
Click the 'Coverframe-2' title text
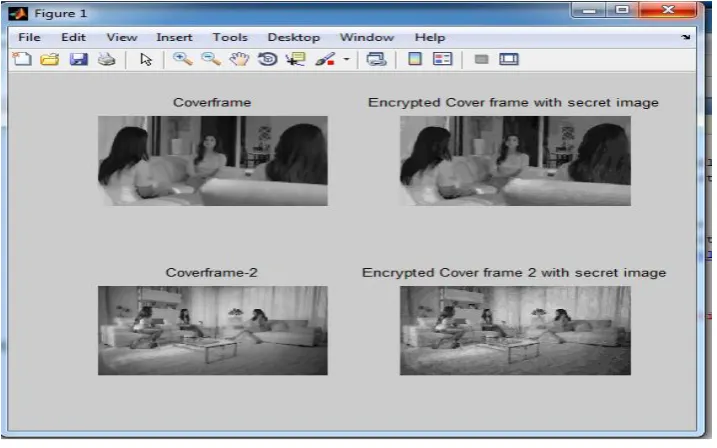tap(212, 272)
